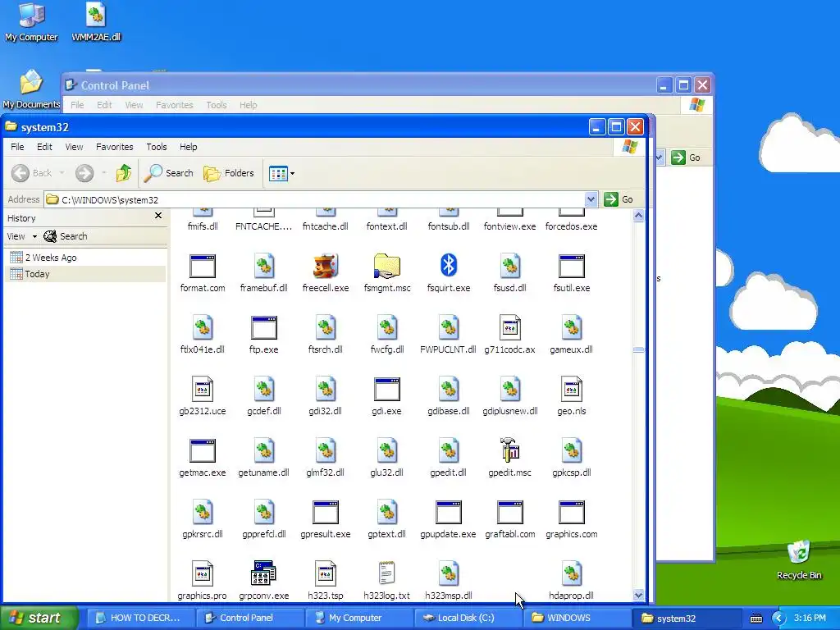Click scrollbar up arrow in file list

[x=638, y=216]
